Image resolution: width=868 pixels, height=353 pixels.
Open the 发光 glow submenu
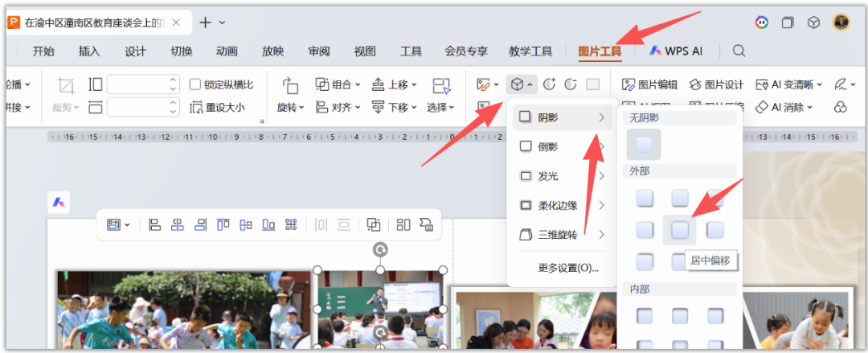point(563,176)
